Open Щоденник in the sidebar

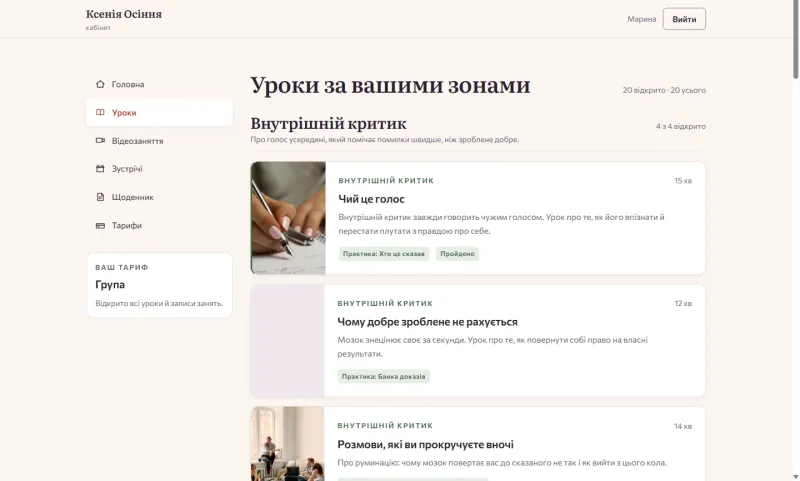[159, 197]
